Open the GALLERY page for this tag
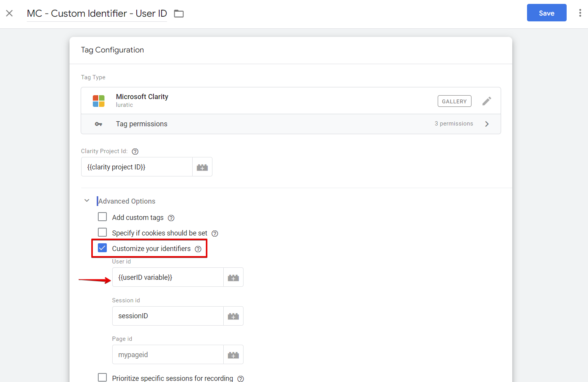Viewport: 588px width, 382px height. [x=454, y=101]
